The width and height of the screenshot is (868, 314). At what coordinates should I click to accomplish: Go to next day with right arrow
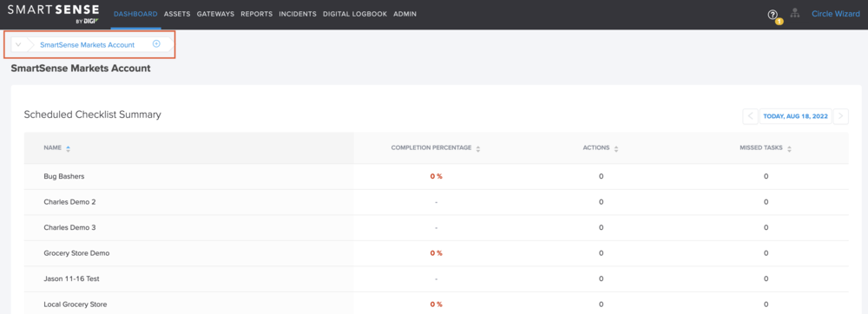[841, 116]
